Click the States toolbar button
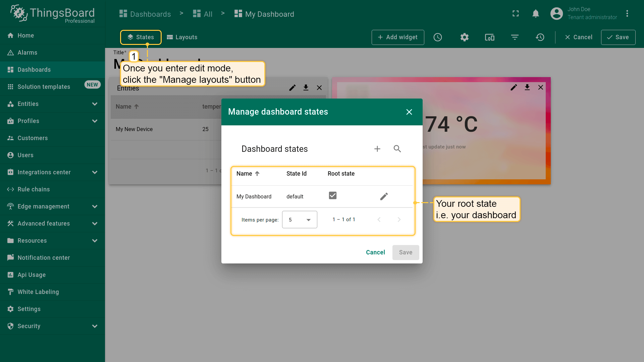This screenshot has width=644, height=362. (141, 37)
